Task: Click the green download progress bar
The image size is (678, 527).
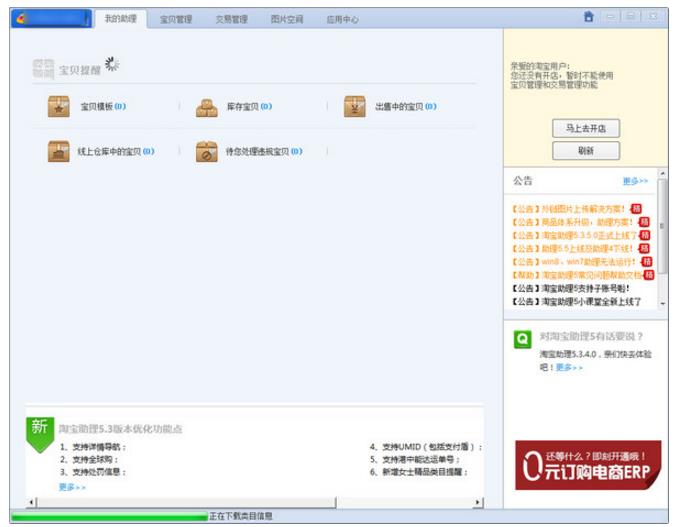Action: tap(108, 516)
